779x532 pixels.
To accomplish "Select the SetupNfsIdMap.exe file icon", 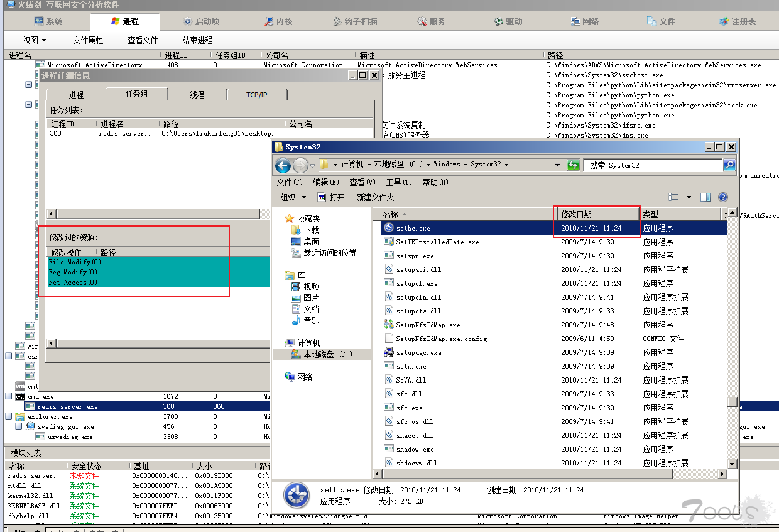I will (x=388, y=325).
